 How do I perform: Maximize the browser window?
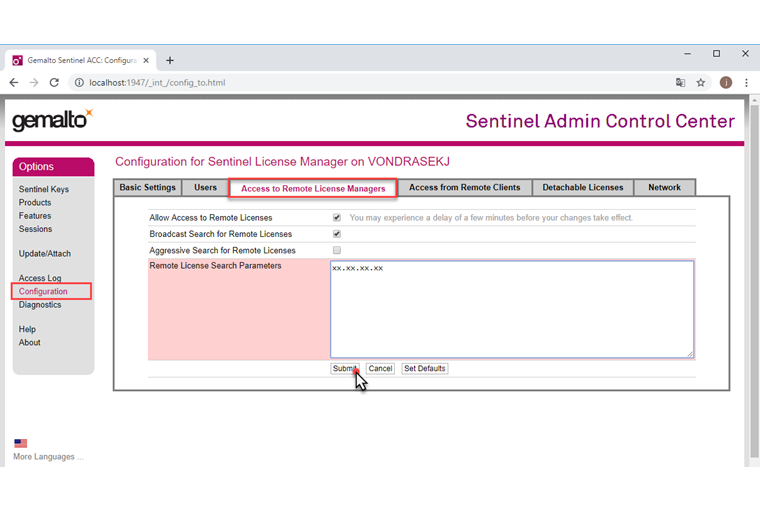pyautogui.click(x=716, y=54)
